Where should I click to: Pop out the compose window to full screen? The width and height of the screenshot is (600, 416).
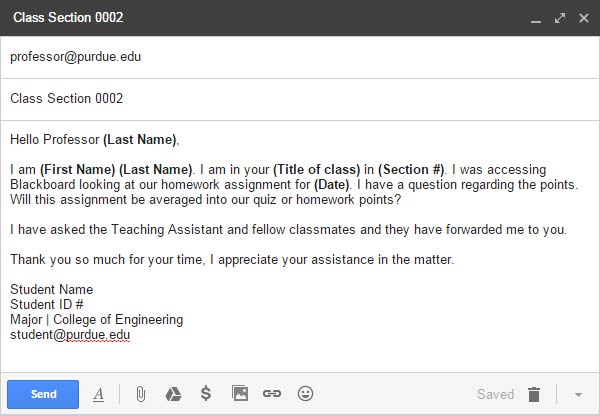(559, 18)
